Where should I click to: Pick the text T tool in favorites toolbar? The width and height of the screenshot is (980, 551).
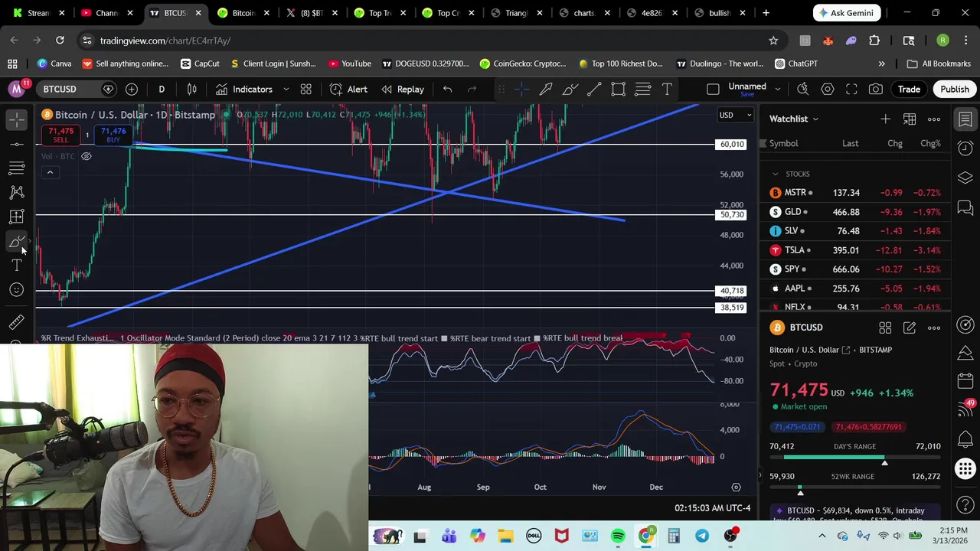pyautogui.click(x=667, y=90)
